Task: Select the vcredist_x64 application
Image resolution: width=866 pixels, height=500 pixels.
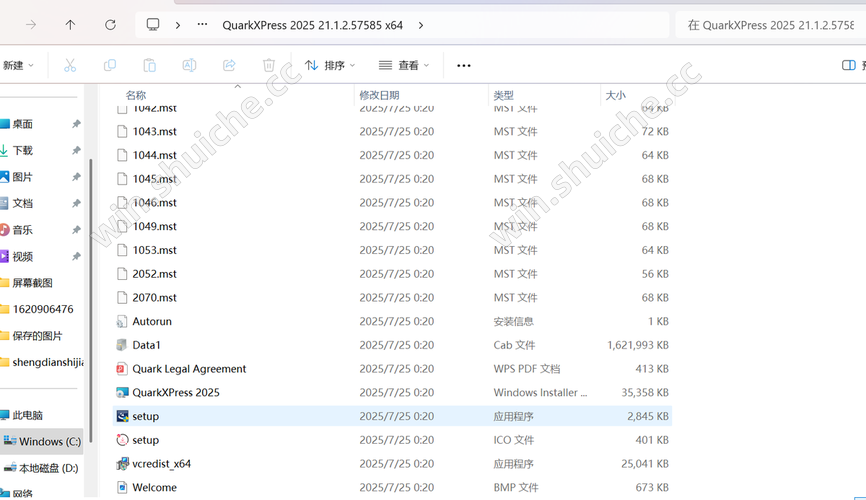Action: [x=392, y=464]
